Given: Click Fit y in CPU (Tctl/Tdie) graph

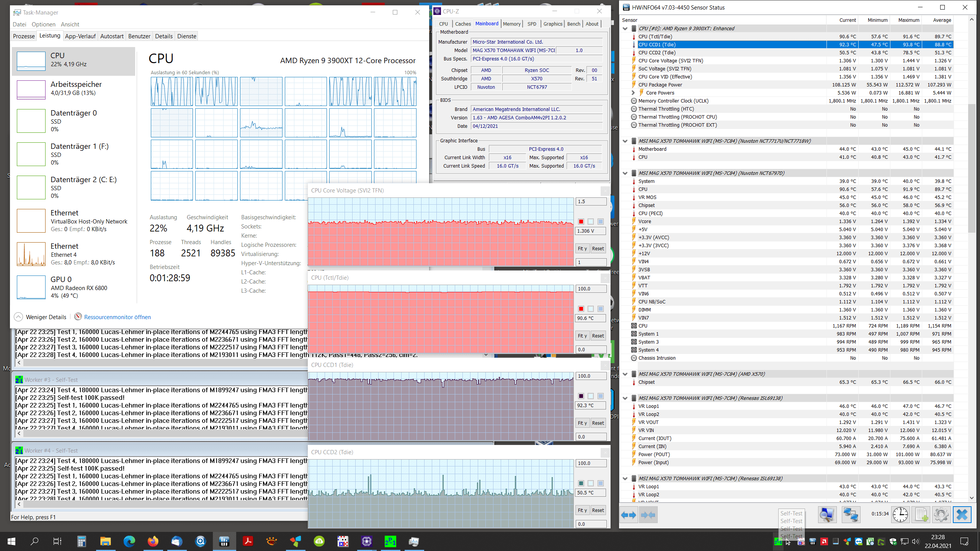Looking at the screenshot, I should [582, 336].
